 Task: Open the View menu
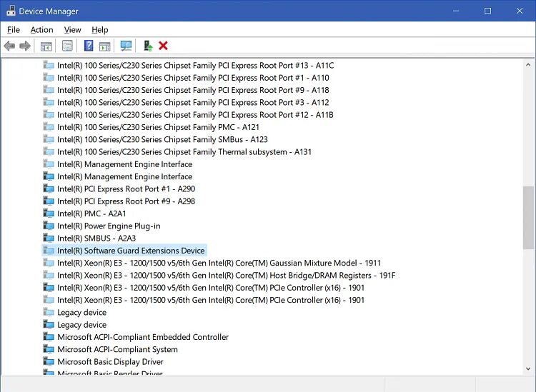pos(72,30)
